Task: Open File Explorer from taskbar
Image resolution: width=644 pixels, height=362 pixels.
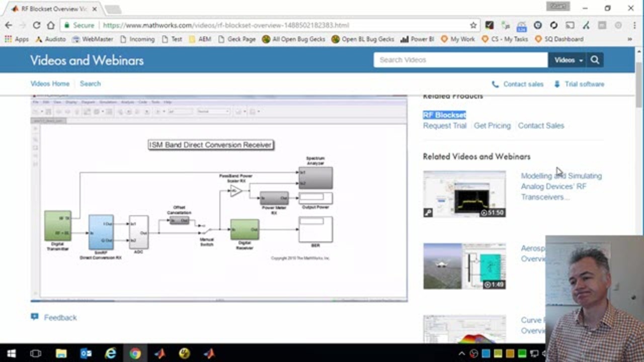Action: 61,353
